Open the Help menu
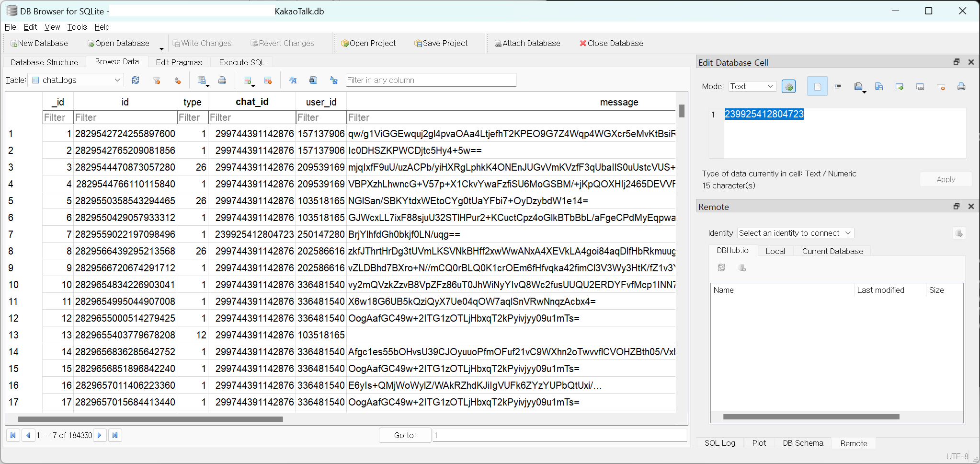The height and width of the screenshot is (464, 980). click(102, 27)
